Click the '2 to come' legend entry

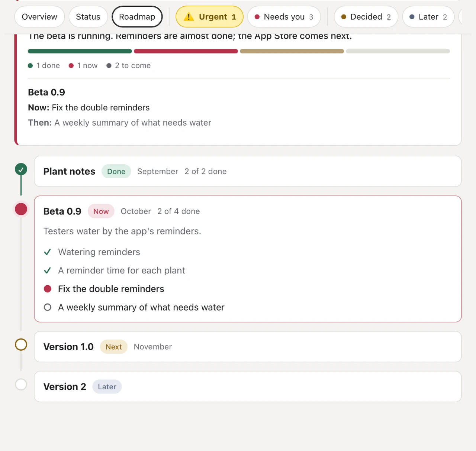pos(129,65)
